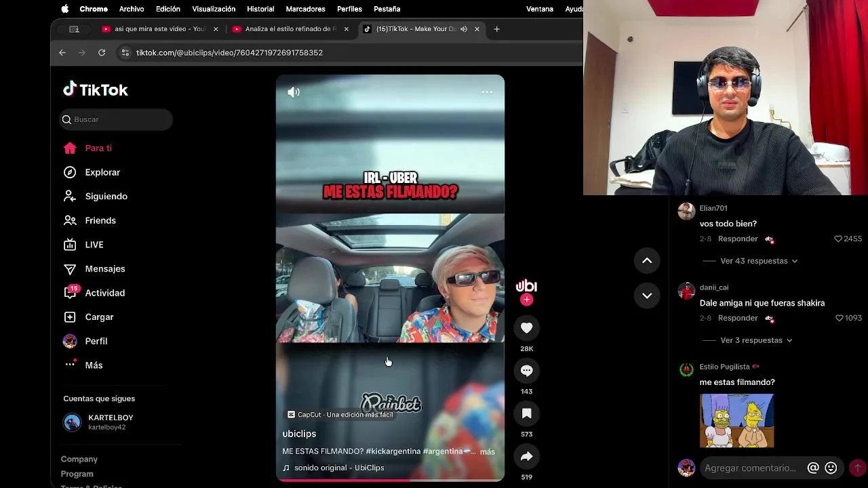Close the TikTok tab
Viewport: 868px width, 488px height.
tap(477, 29)
